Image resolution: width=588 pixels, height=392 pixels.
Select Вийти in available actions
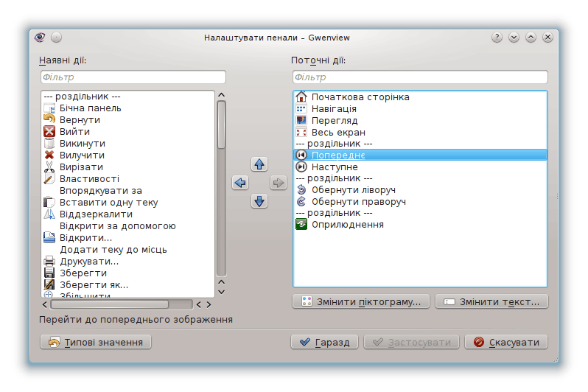(x=74, y=131)
